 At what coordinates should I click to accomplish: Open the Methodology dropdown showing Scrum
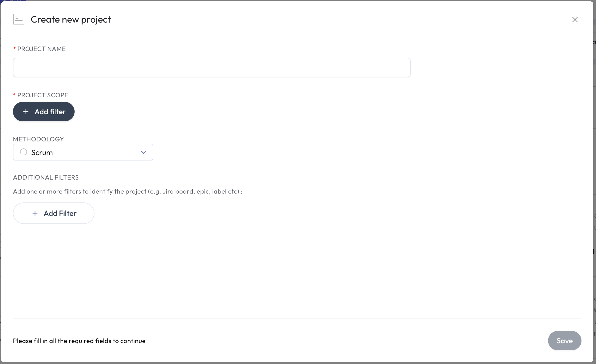(83, 152)
